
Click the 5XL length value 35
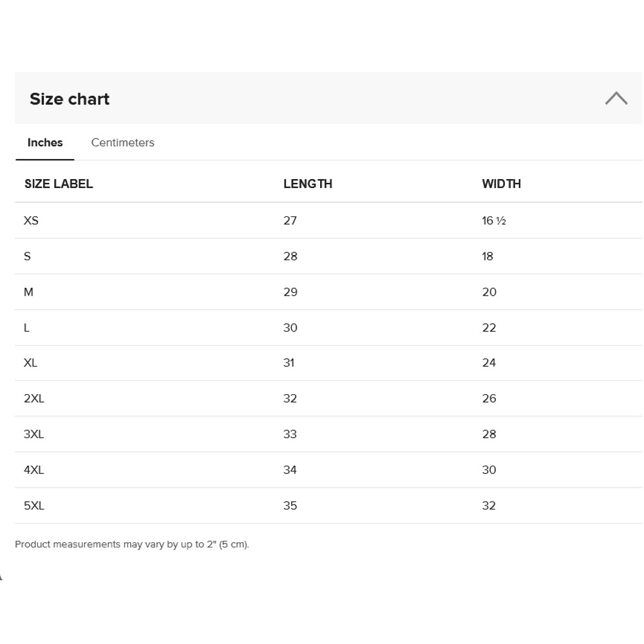(x=290, y=506)
